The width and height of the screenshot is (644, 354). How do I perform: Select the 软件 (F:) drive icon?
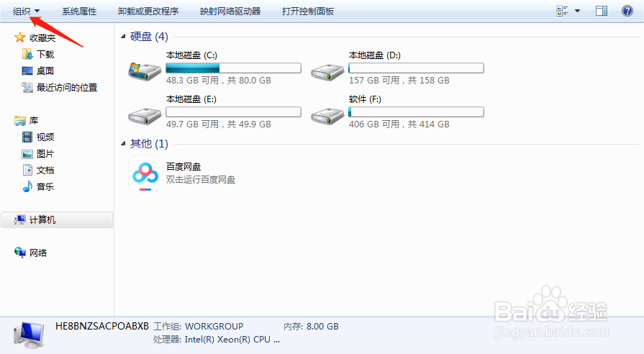pyautogui.click(x=327, y=117)
